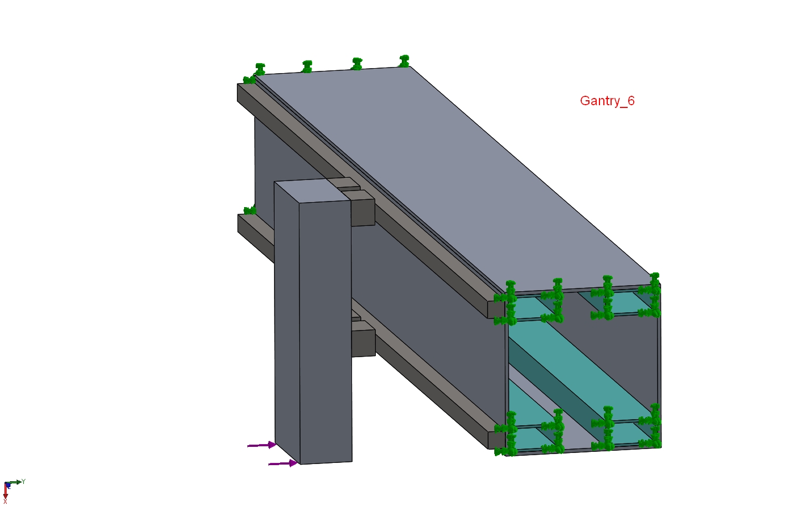Click the lower purple force arrow at column base
This screenshot has height=505, width=812.
[282, 463]
